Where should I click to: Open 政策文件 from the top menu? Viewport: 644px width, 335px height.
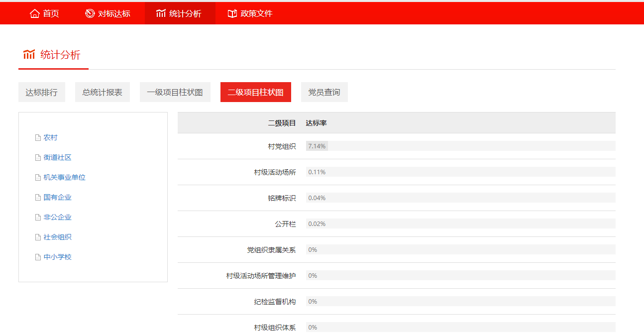coord(256,13)
